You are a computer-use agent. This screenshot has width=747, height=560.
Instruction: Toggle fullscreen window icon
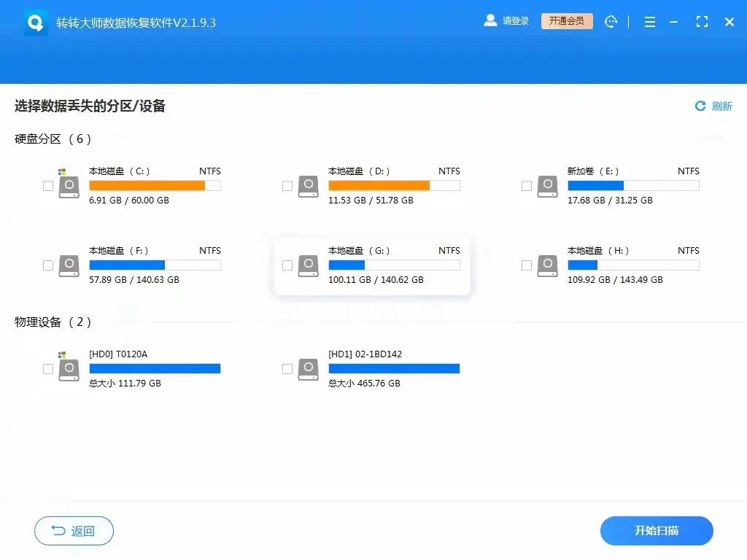click(702, 21)
